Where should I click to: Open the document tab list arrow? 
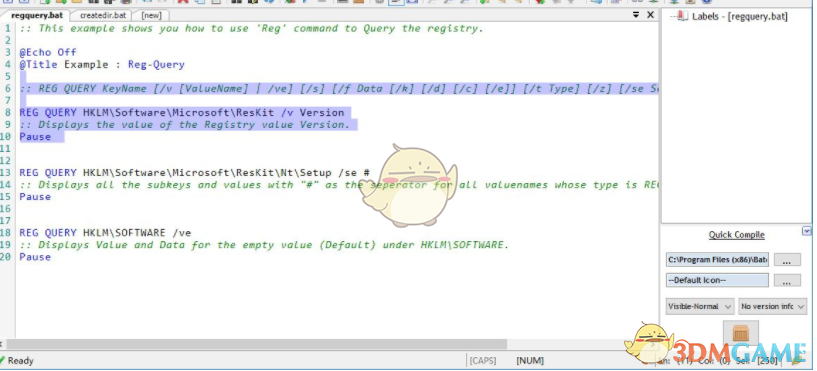636,15
